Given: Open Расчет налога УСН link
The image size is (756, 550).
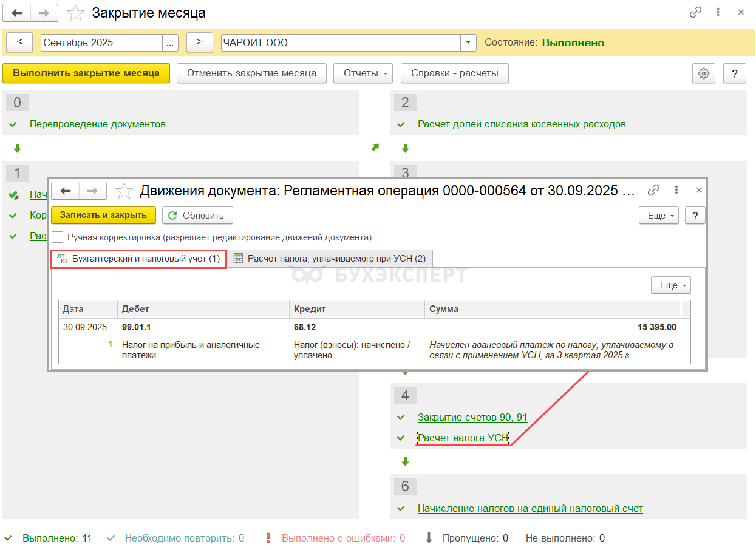Looking at the screenshot, I should [x=463, y=438].
